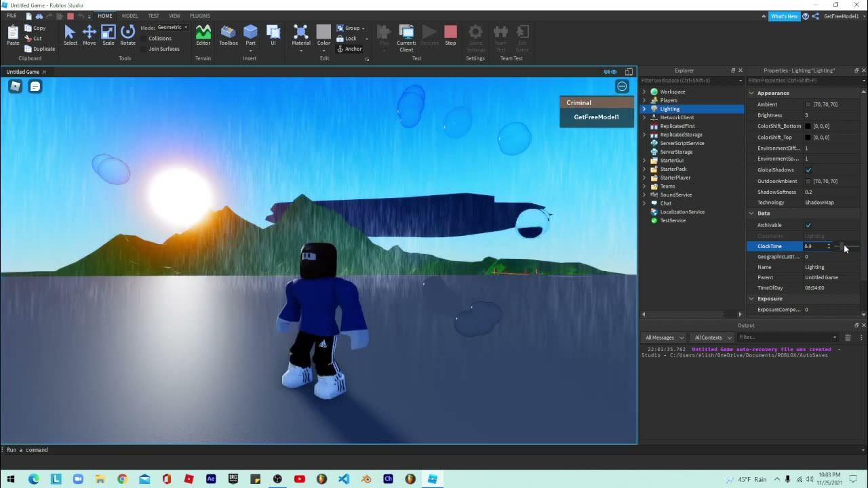
Task: Click the Brightness value 3
Action: coord(806,115)
